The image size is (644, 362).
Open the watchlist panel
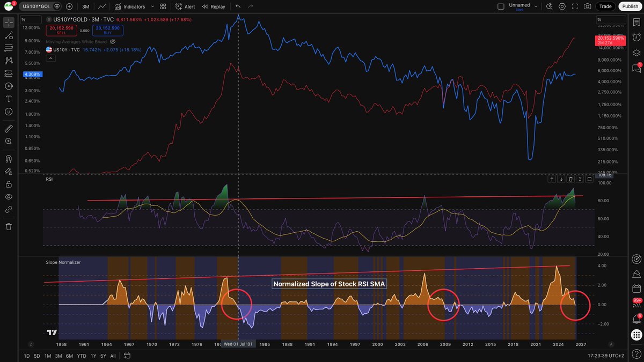pyautogui.click(x=636, y=23)
